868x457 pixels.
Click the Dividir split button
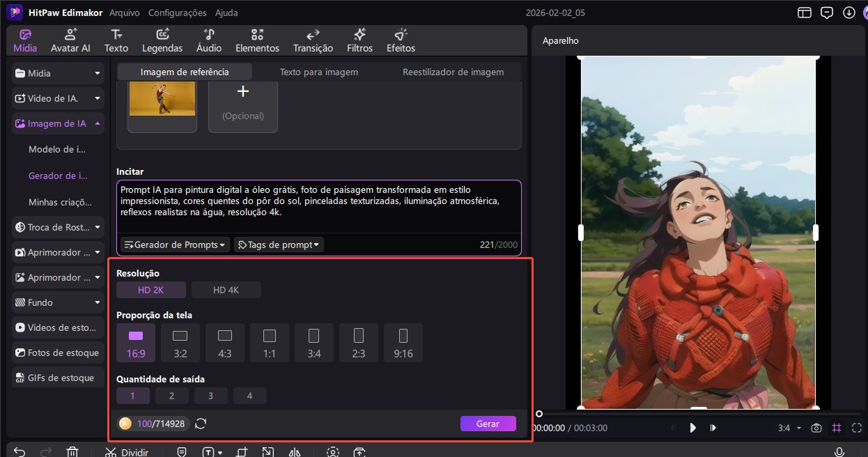click(127, 451)
